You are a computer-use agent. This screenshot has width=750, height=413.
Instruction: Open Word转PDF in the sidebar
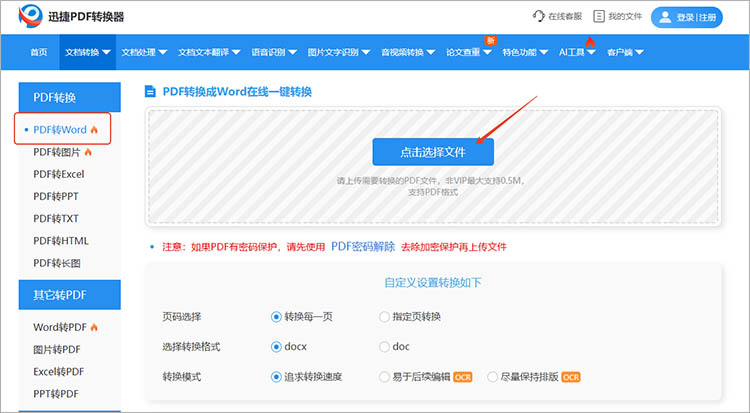(60, 327)
